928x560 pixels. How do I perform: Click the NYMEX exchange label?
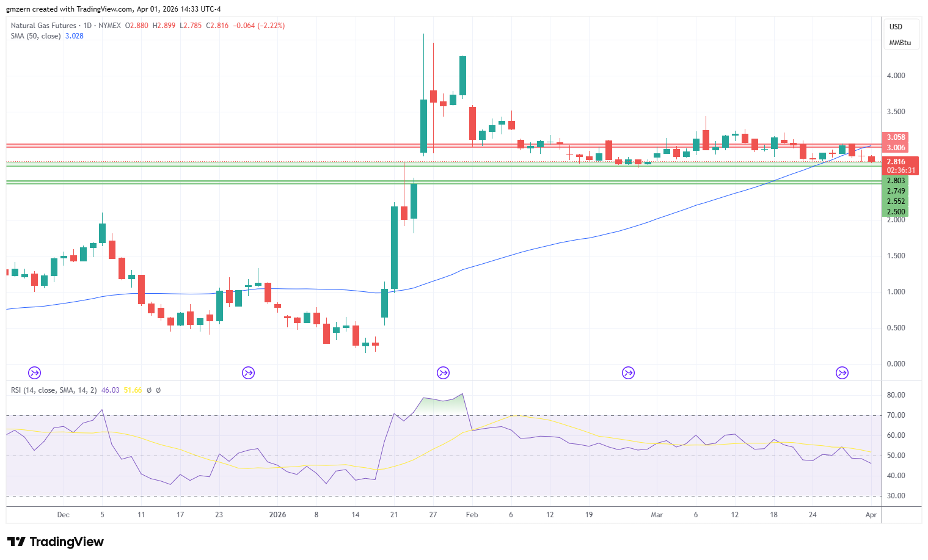109,26
